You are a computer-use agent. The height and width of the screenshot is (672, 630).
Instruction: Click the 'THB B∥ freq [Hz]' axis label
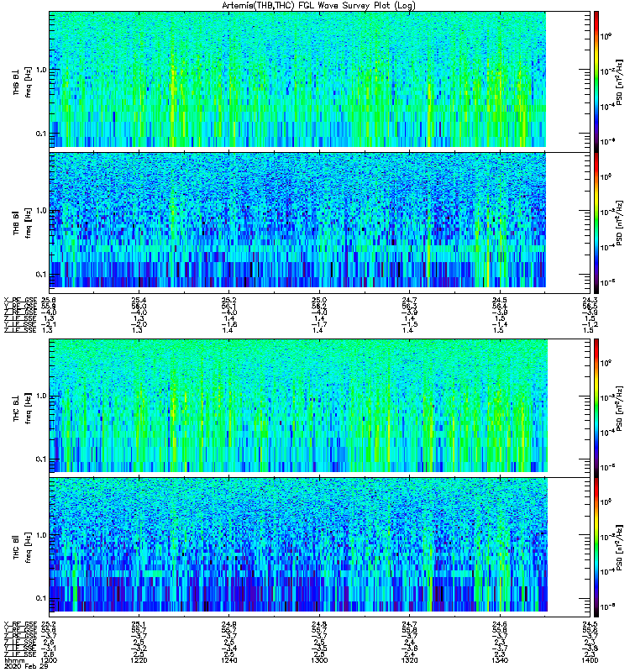tap(22, 223)
